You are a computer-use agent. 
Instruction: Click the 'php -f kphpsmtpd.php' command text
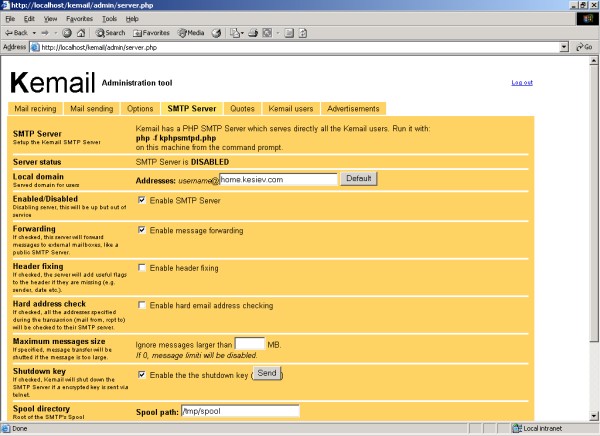[x=176, y=138]
